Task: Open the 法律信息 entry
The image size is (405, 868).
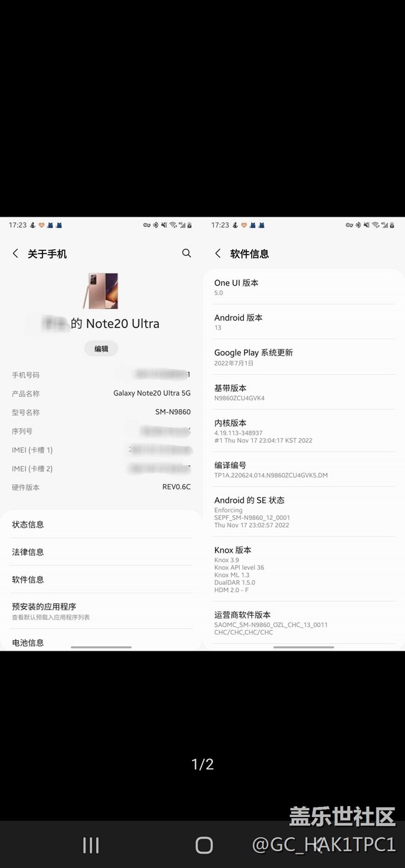Action: (x=101, y=552)
